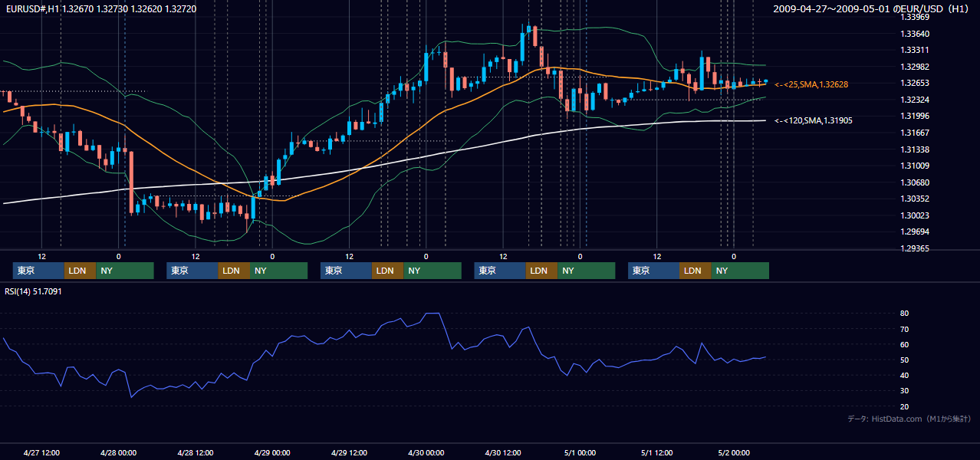This screenshot has height=460, width=980.
Task: Open the HistData.com data source credit
Action: coord(909,419)
